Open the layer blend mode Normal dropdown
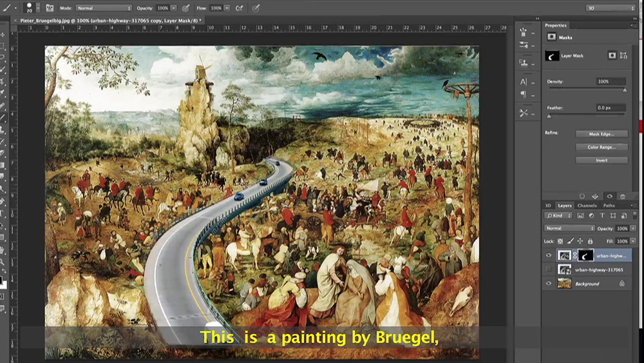The image size is (644, 363). tap(569, 228)
